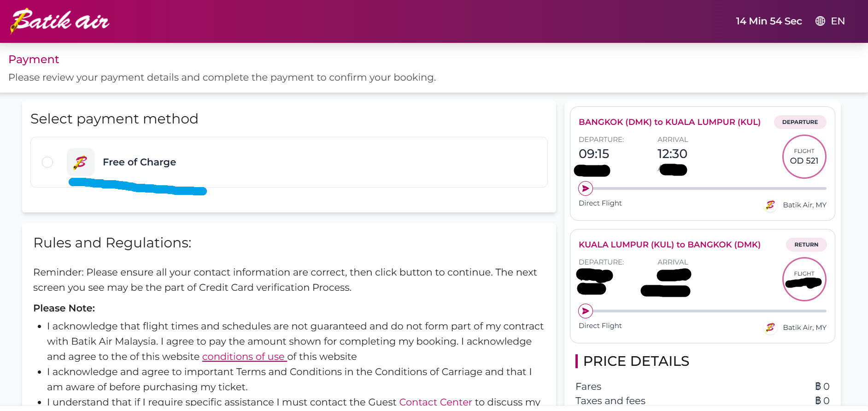Click the OD 521 flight number circle

pos(804,157)
